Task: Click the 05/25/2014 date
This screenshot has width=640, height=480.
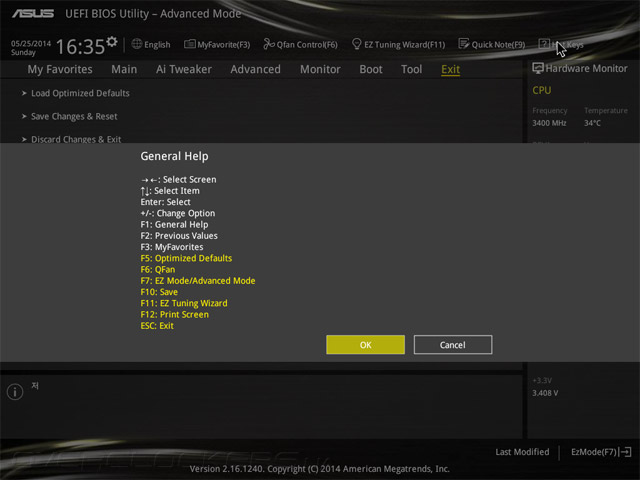Action: [x=31, y=43]
